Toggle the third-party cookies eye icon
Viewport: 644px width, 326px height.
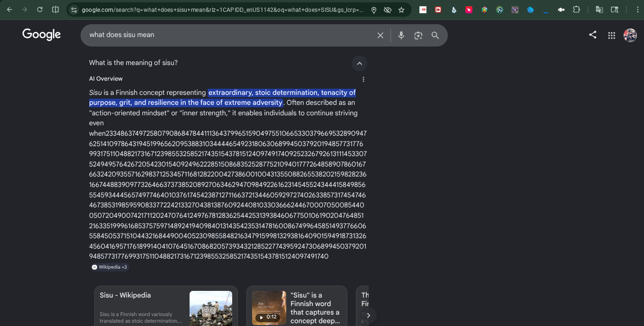(x=387, y=10)
